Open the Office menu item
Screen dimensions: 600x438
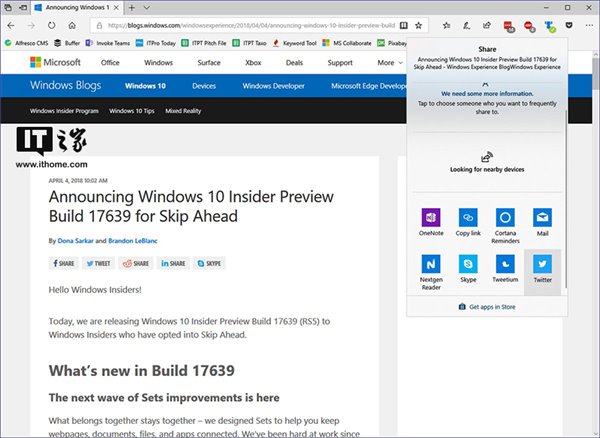pos(110,63)
